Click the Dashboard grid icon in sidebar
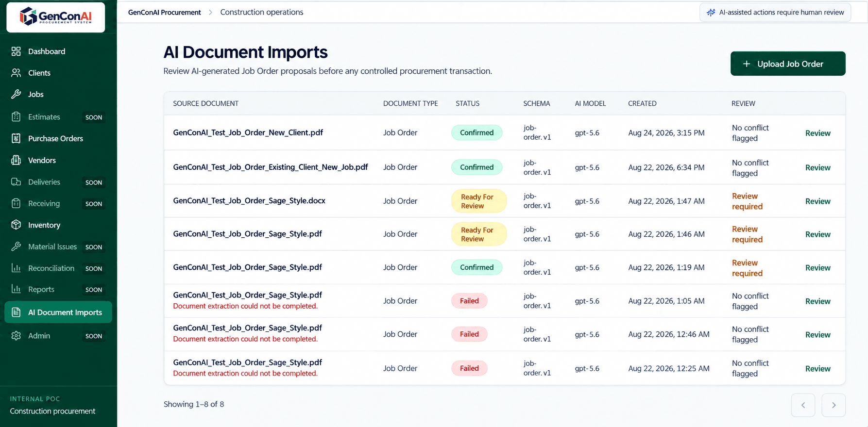The image size is (868, 427). click(16, 51)
